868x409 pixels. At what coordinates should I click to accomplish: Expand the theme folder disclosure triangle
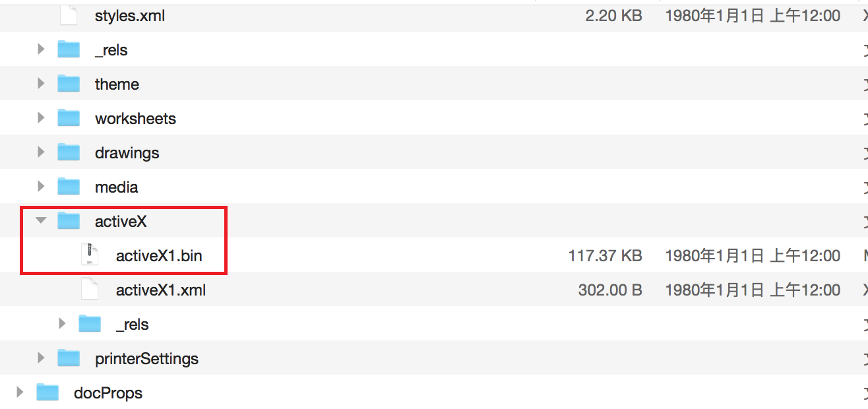point(41,84)
